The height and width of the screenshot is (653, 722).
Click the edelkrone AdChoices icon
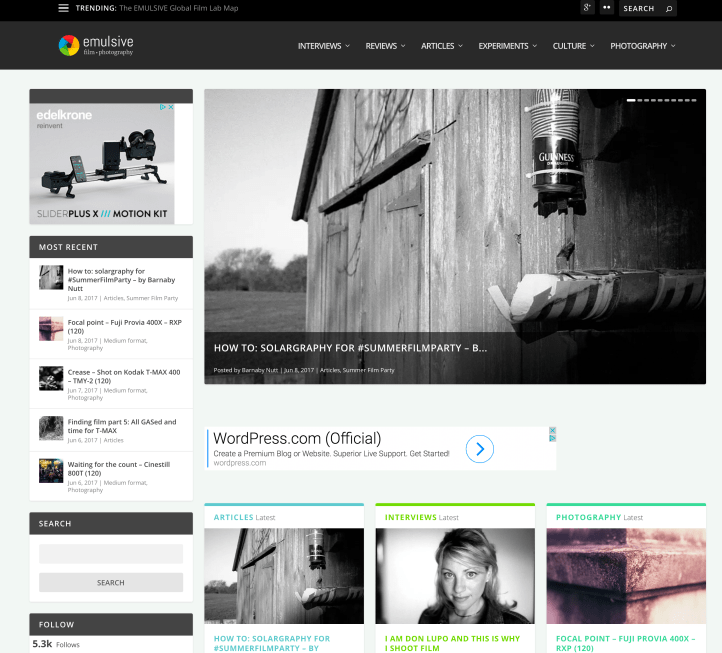[x=163, y=107]
